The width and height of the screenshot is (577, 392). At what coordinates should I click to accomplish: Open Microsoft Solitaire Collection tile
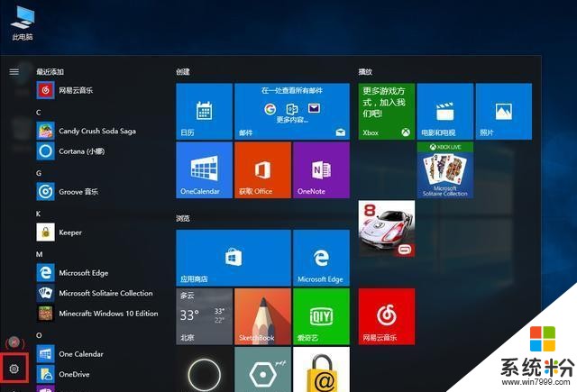[444, 170]
